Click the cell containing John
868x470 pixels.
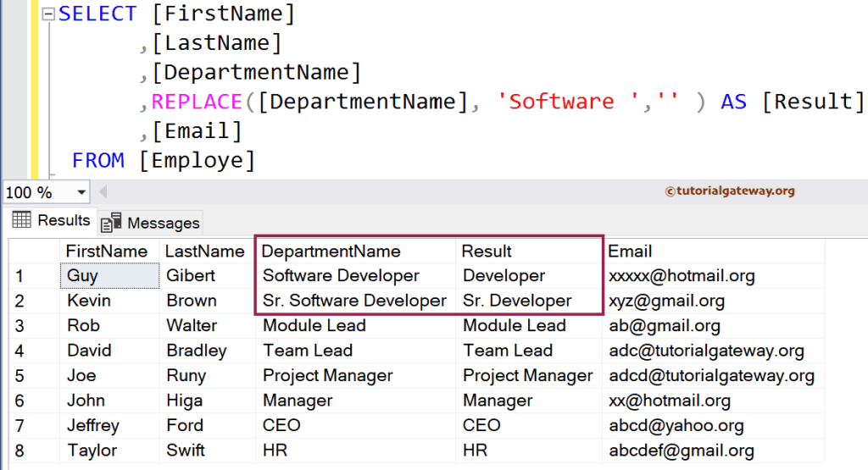(109, 401)
